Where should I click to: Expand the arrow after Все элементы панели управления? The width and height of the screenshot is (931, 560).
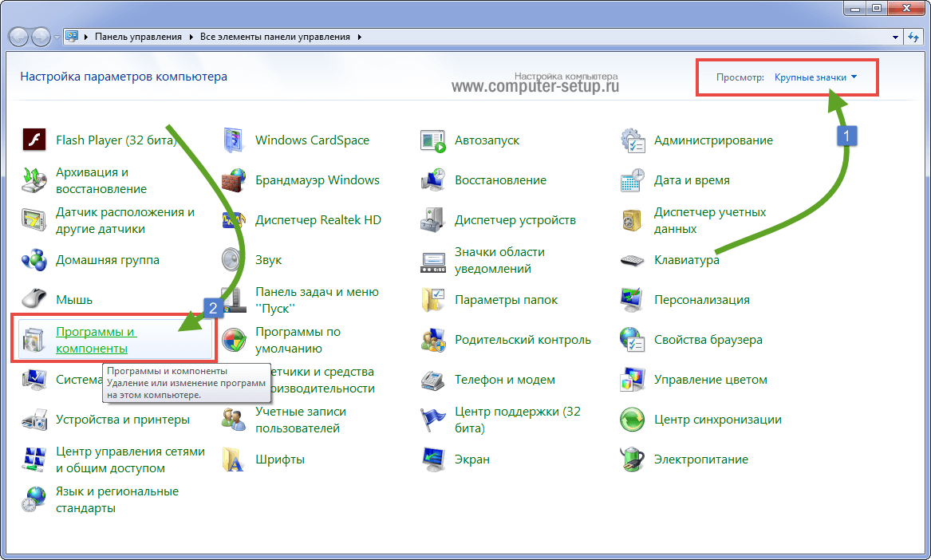pos(358,37)
